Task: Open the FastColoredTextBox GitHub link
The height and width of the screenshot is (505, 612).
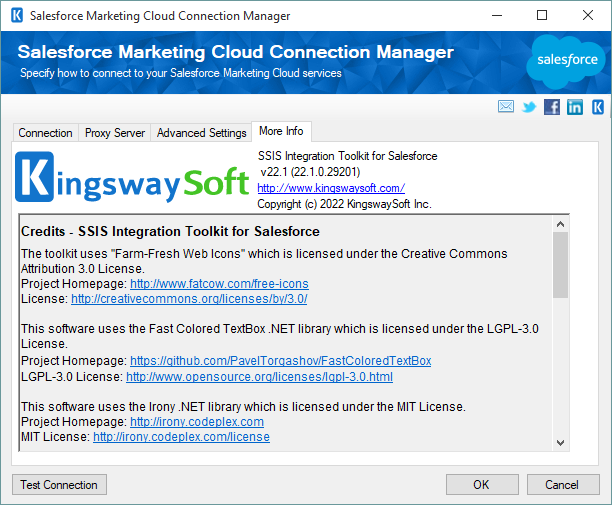Action: [x=280, y=361]
